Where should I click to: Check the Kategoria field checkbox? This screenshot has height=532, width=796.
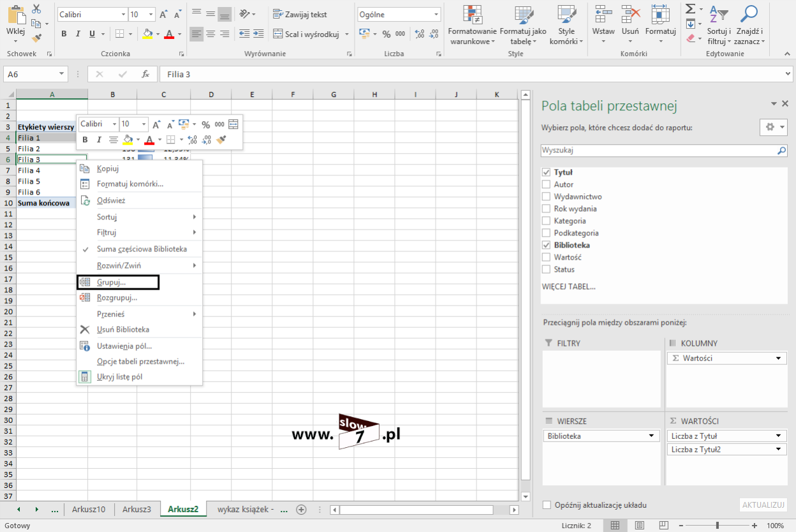(546, 221)
